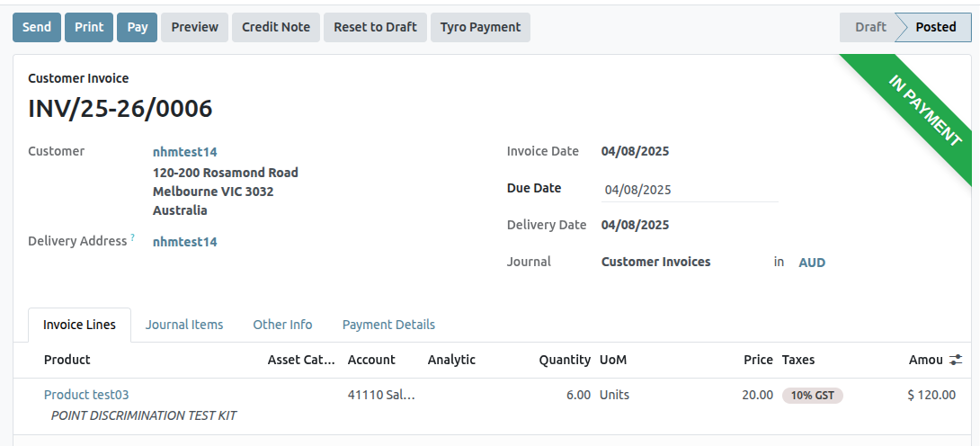The image size is (980, 446).
Task: Show the Payment Details tab
Action: click(x=388, y=325)
